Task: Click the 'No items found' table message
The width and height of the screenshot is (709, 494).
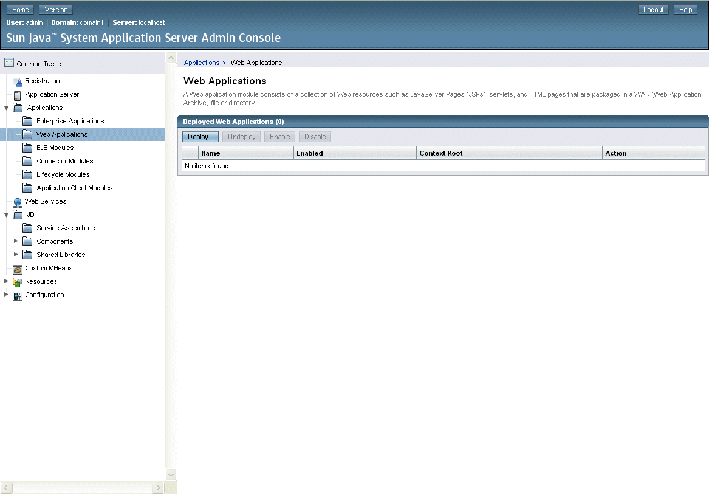Action: (206, 166)
